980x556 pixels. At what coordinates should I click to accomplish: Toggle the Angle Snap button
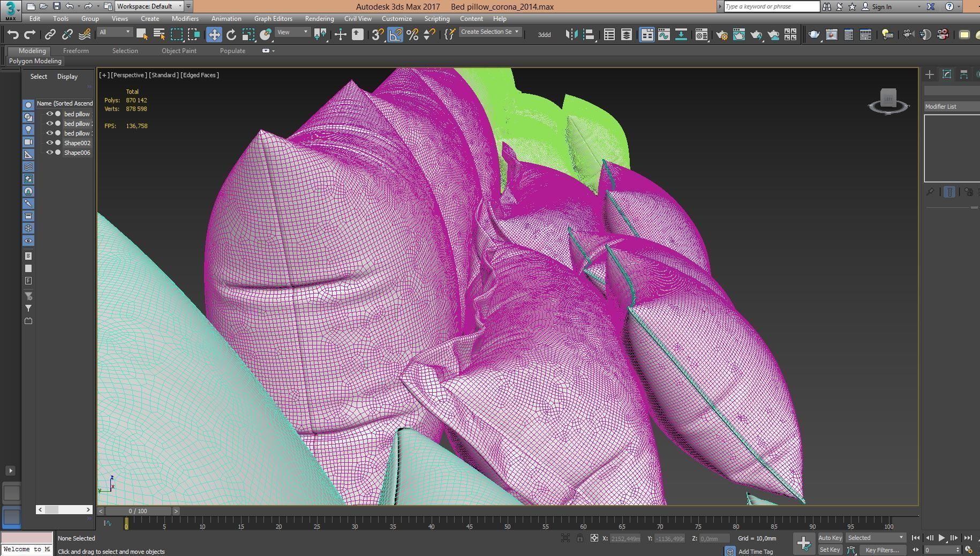pos(395,35)
